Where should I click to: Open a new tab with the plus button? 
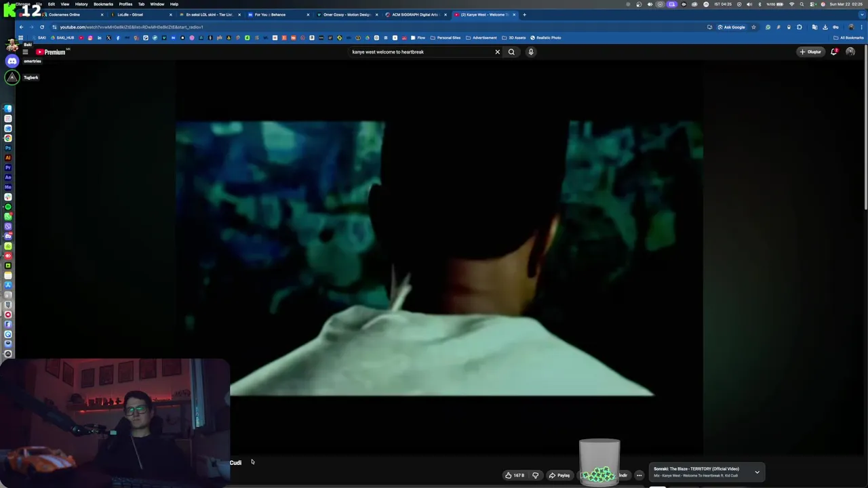524,14
